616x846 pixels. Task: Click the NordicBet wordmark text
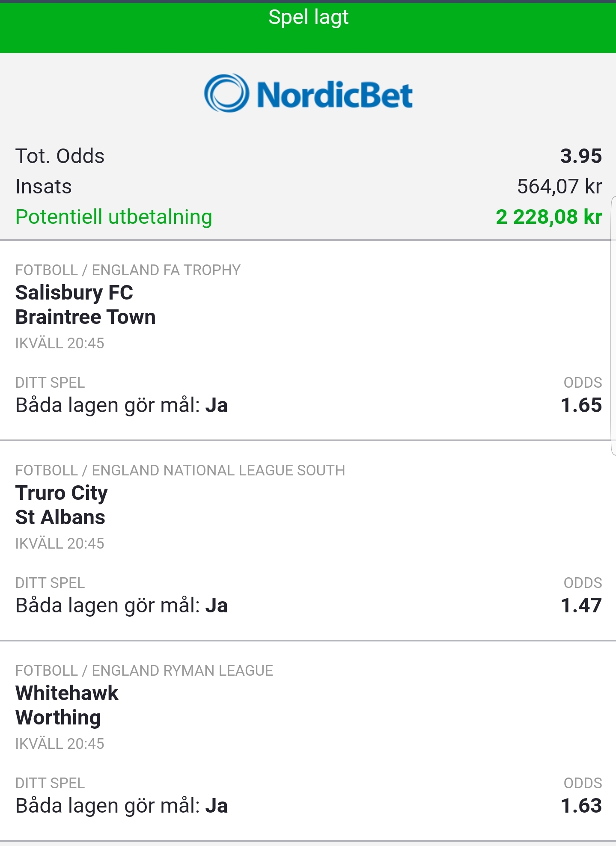[x=335, y=95]
